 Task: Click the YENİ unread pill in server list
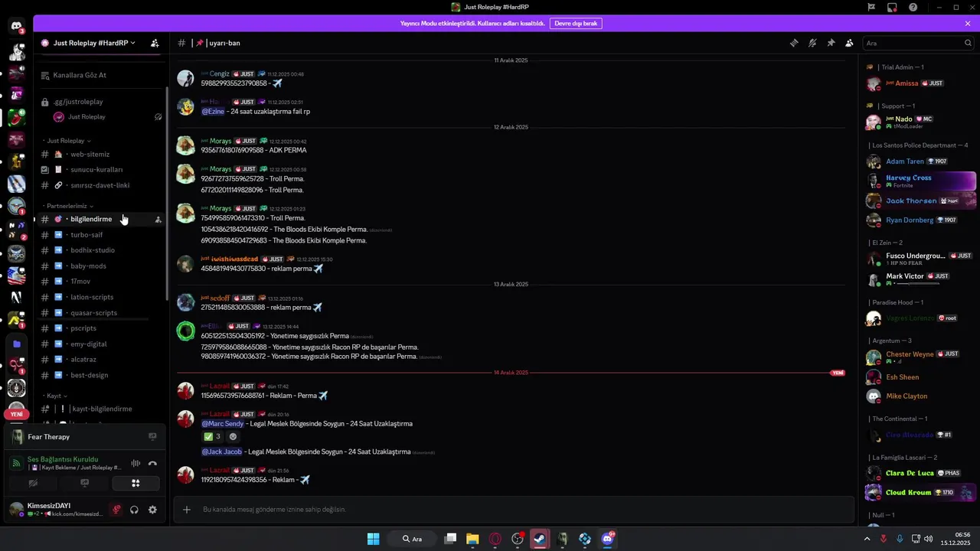click(16, 414)
